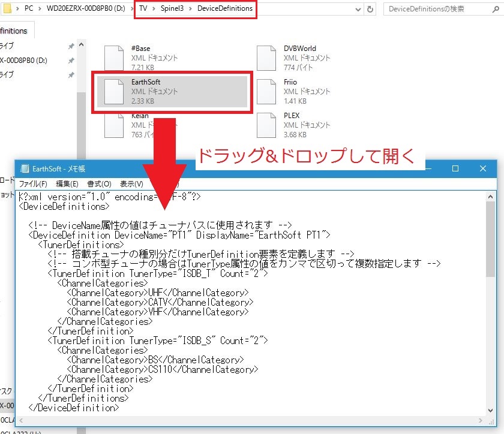This screenshot has width=504, height=434.
Task: Click the xml version declaration line
Action: point(110,197)
